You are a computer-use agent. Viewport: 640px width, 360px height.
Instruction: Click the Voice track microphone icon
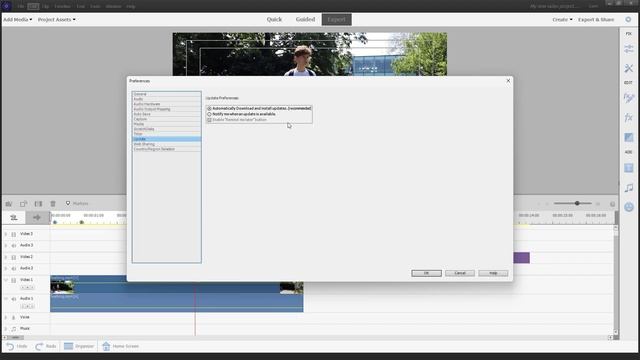(13, 318)
